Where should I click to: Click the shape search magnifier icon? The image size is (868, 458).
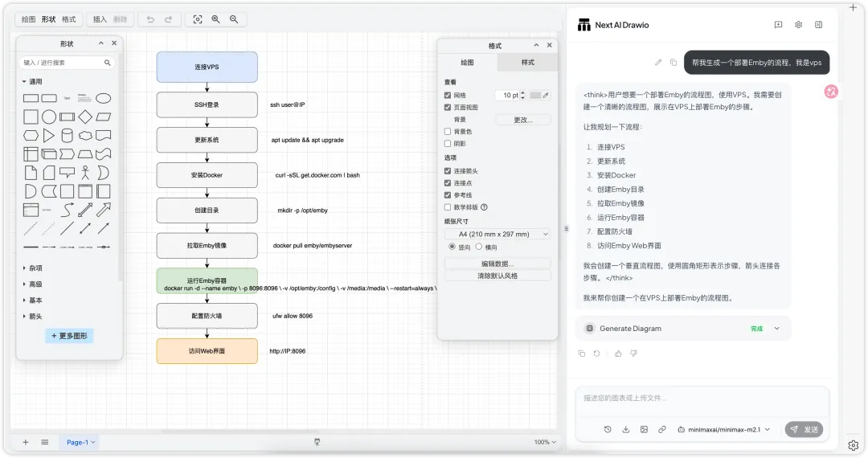click(108, 63)
